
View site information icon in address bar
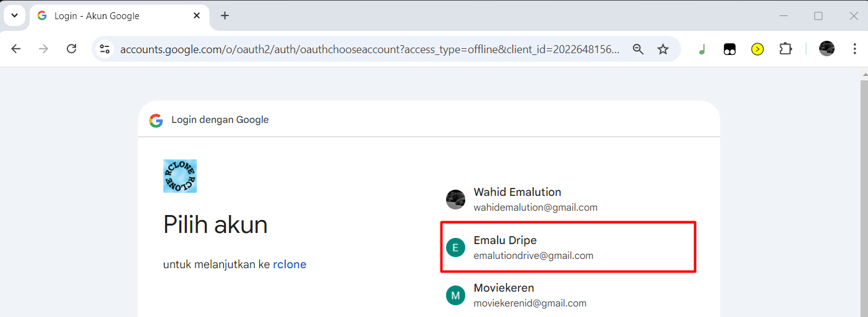pos(105,49)
